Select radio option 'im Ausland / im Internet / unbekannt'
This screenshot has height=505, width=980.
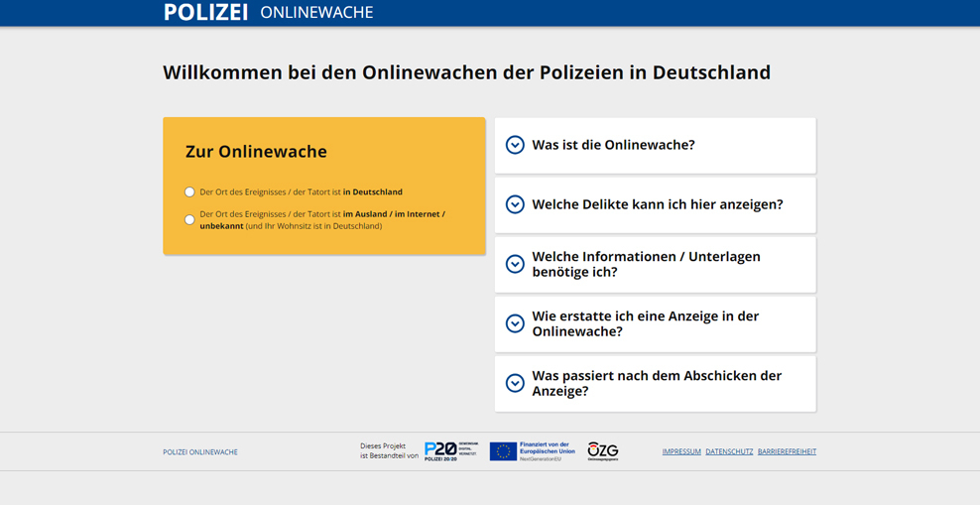click(189, 220)
